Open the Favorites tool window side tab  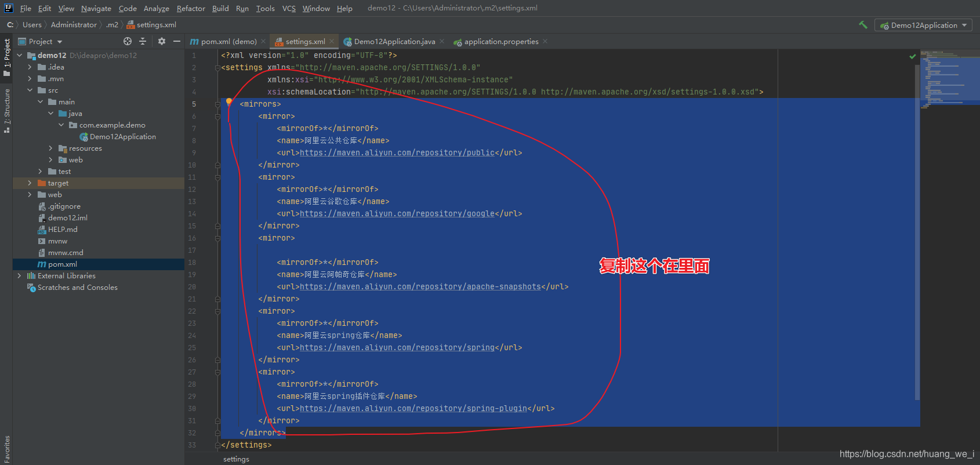[6, 450]
